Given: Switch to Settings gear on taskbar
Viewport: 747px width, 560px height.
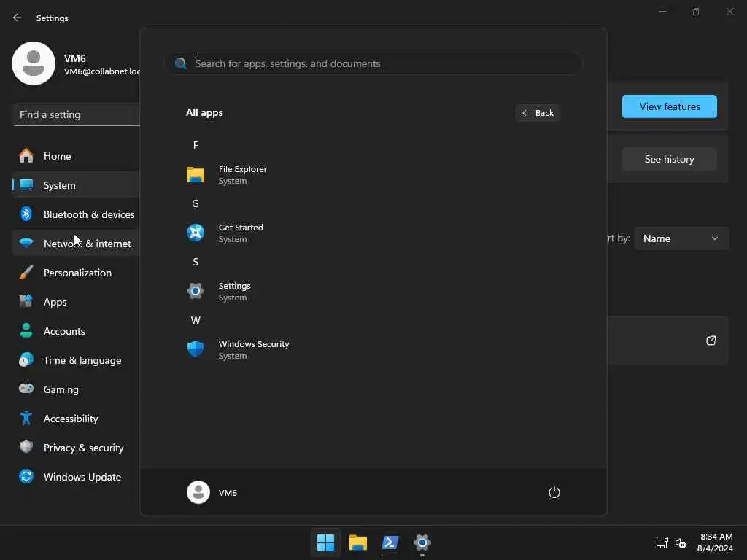Looking at the screenshot, I should point(422,542).
